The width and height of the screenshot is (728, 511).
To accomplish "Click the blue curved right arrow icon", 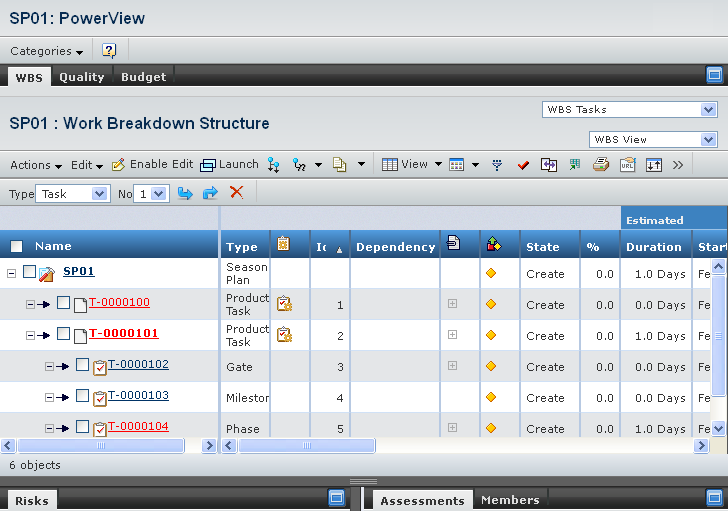I will pyautogui.click(x=210, y=193).
